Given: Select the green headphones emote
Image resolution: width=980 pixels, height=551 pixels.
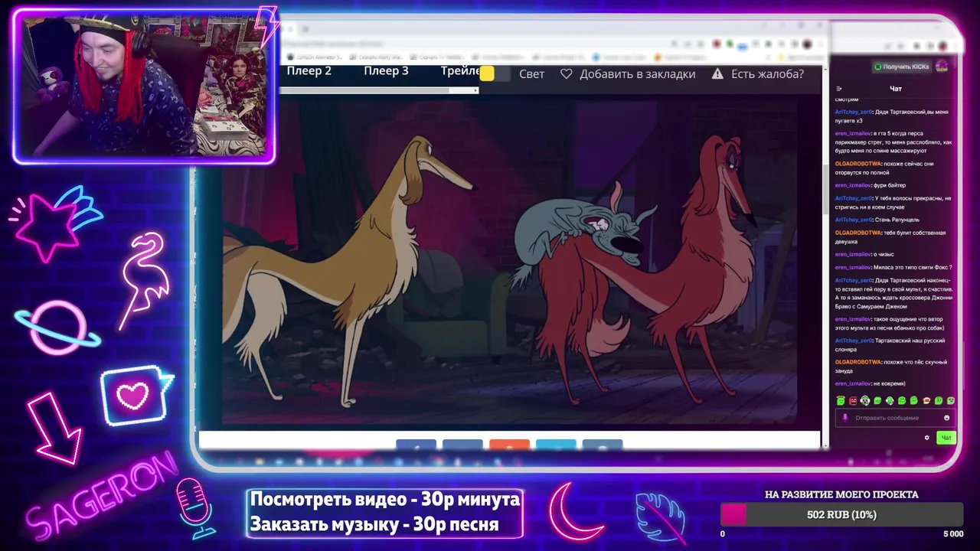Looking at the screenshot, I should pyautogui.click(x=865, y=401).
